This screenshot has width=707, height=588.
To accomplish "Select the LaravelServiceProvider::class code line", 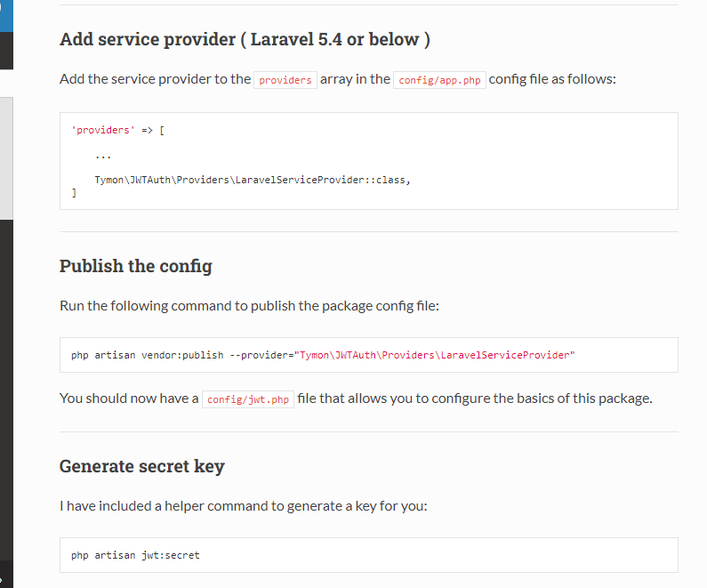I will point(253,180).
